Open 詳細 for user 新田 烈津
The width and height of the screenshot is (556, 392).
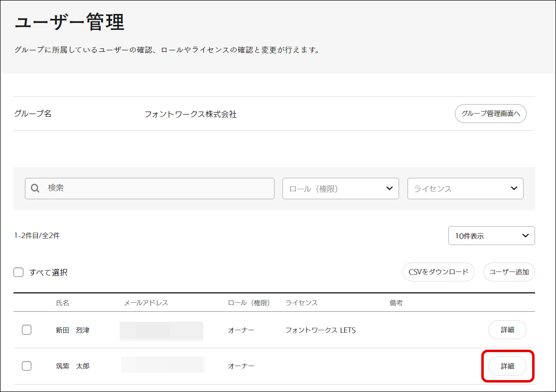click(x=507, y=330)
